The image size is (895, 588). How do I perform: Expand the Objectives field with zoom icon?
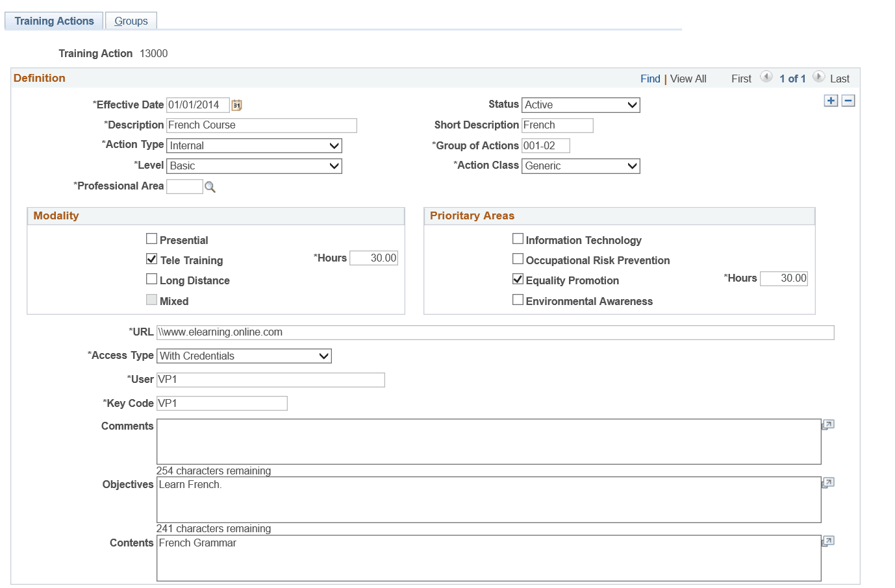[827, 482]
